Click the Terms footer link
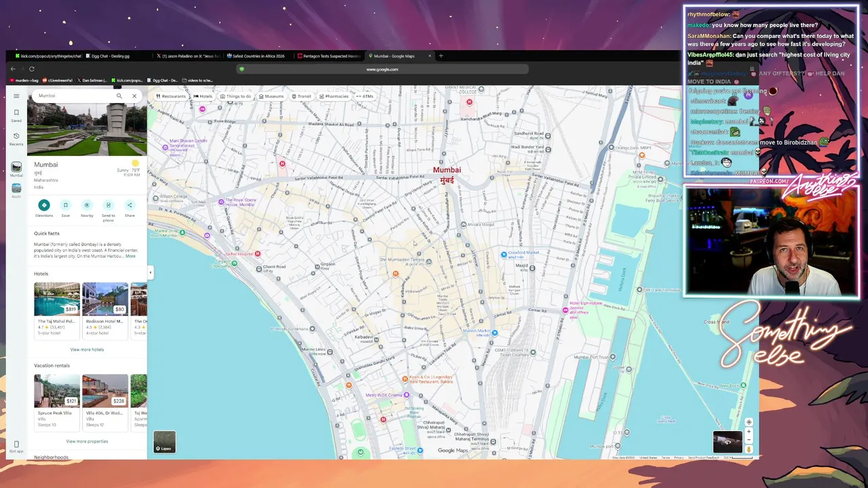The width and height of the screenshot is (868, 488). (x=666, y=457)
